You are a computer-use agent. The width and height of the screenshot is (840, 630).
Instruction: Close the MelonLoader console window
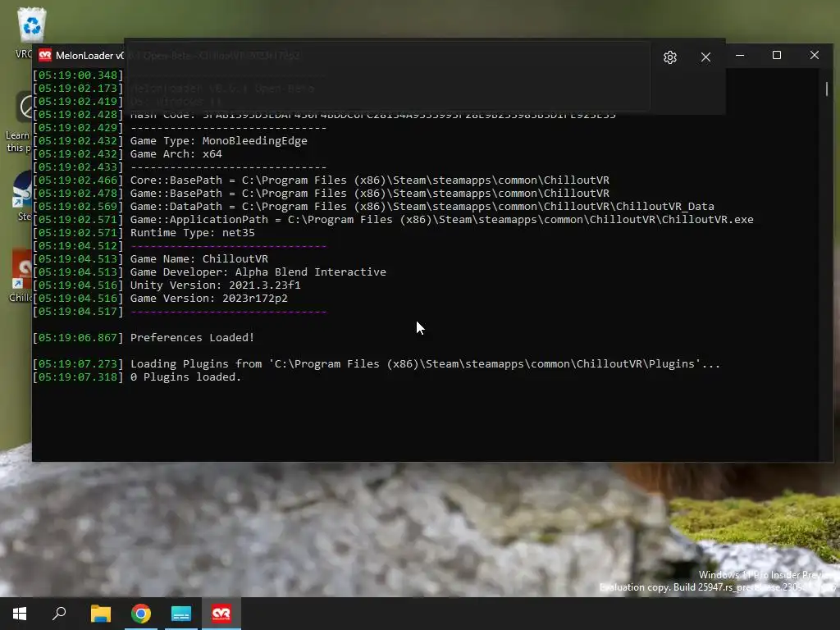[x=815, y=55]
